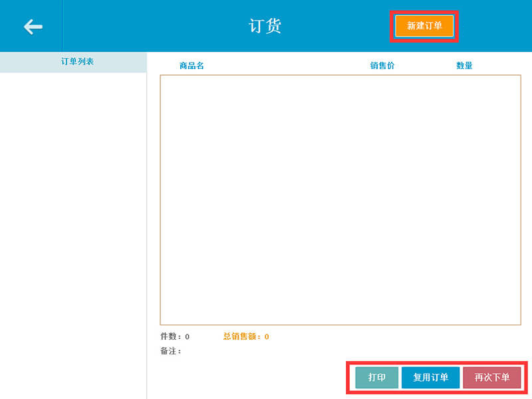Click the 订货 page title
532x399 pixels.
(265, 26)
